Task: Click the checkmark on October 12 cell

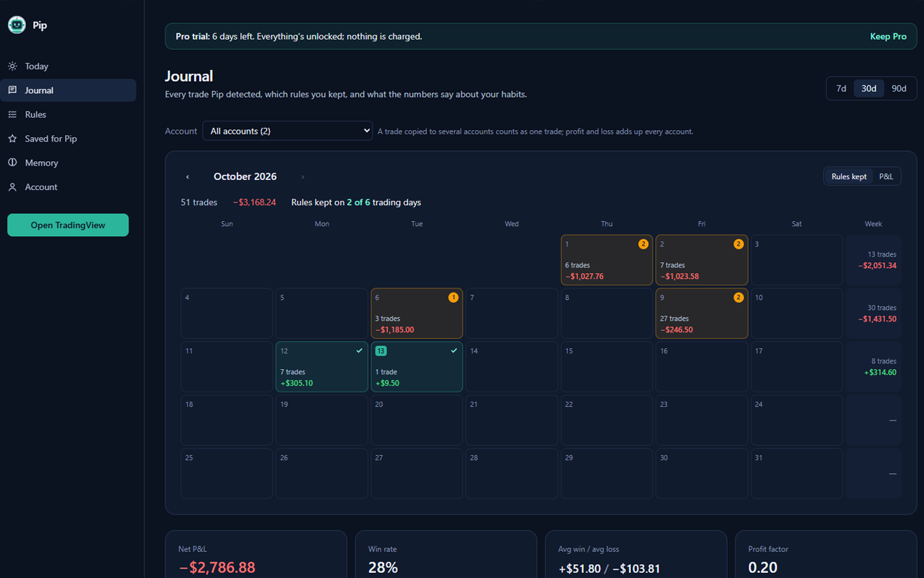Action: tap(359, 350)
